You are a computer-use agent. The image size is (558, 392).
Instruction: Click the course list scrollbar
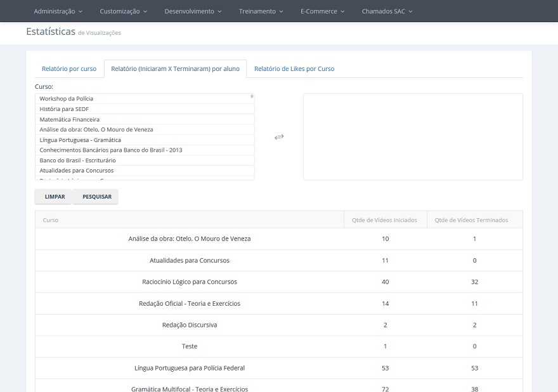click(252, 127)
